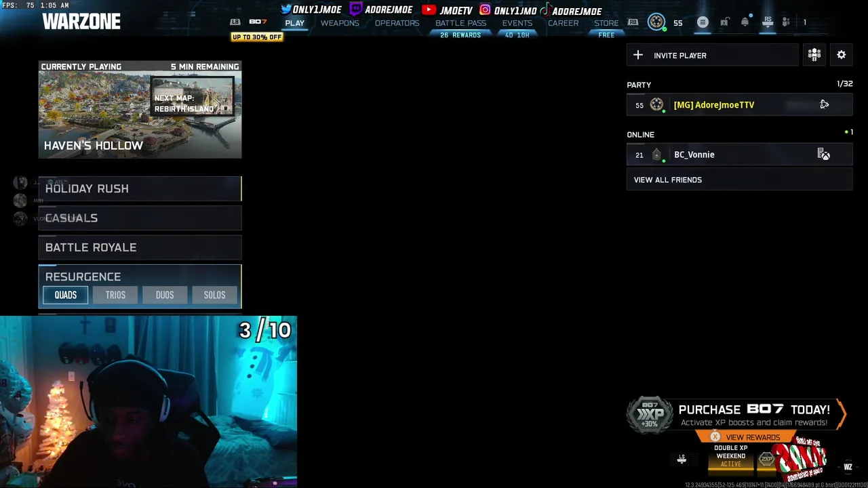This screenshot has width=868, height=488.
Task: Open the BO7 game switcher icon
Action: point(258,22)
